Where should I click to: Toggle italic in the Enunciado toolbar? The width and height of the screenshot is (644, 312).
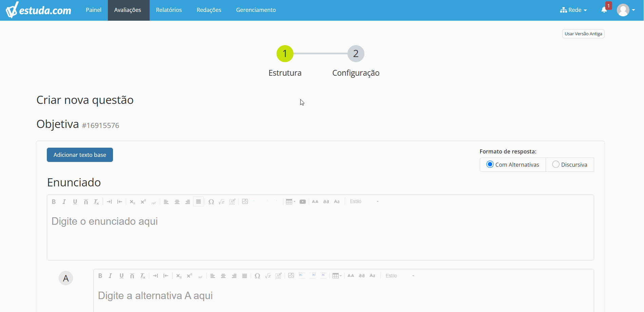point(64,202)
